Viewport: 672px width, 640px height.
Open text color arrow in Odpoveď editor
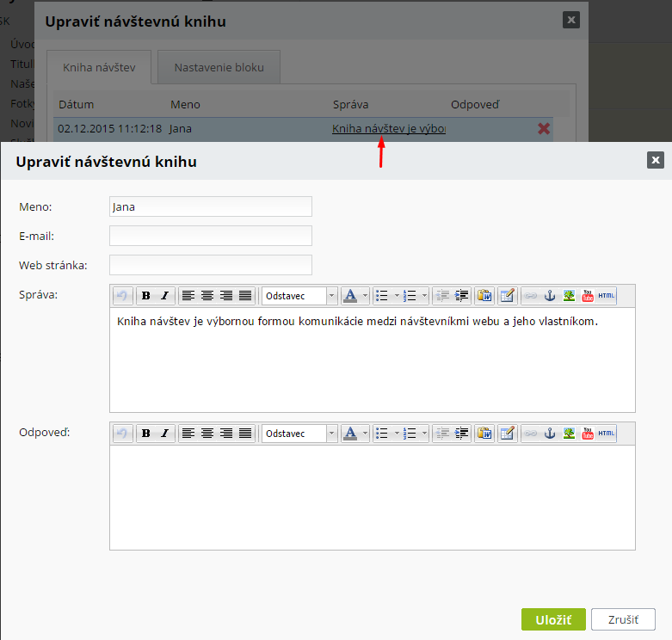coord(365,434)
